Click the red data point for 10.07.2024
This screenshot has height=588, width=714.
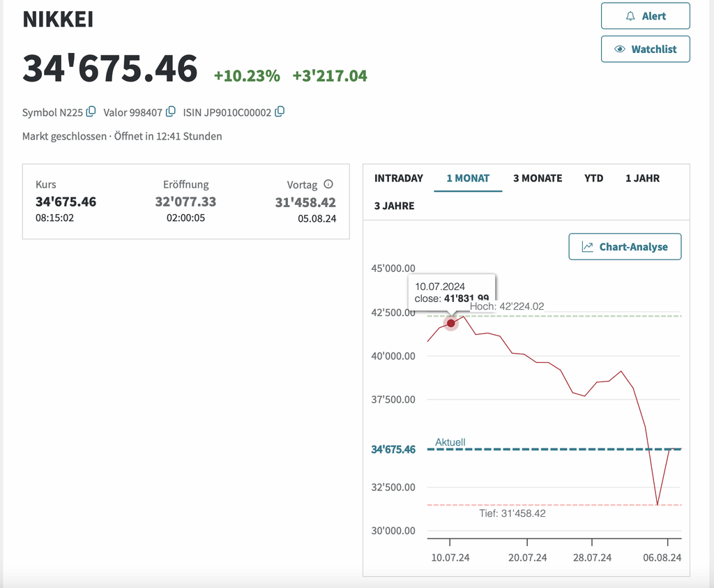(x=451, y=323)
